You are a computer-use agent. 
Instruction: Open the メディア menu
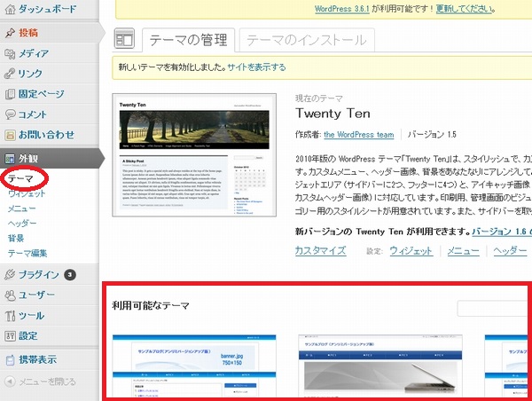(34, 53)
